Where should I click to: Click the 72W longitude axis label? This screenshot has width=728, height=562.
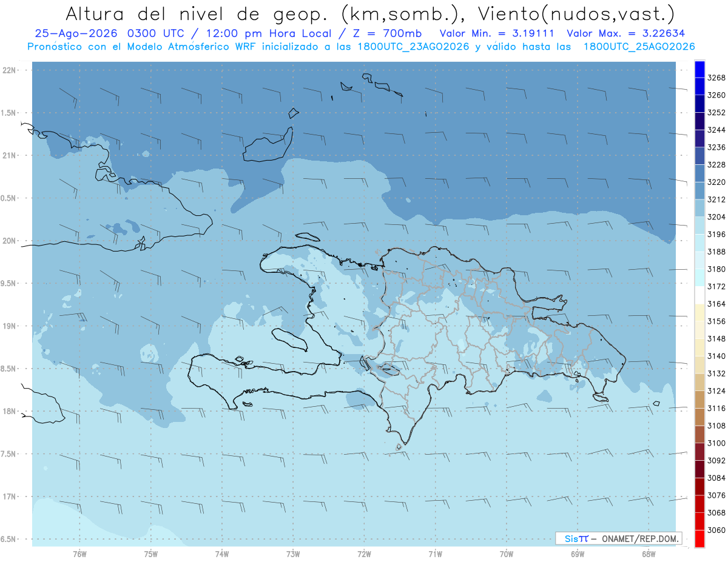(x=364, y=554)
